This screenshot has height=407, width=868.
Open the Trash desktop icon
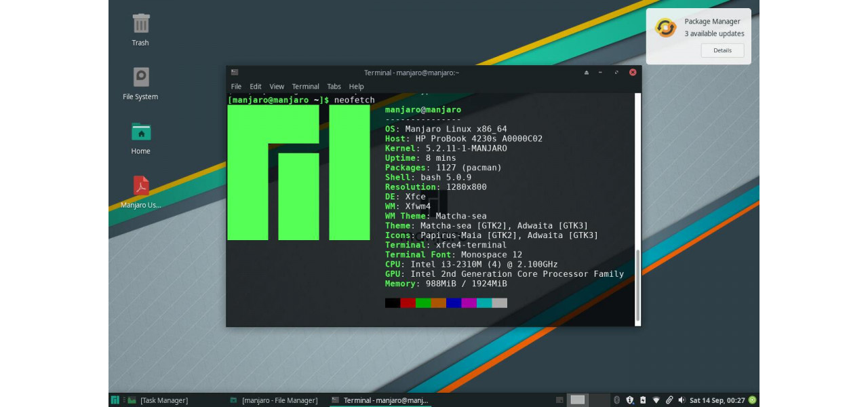point(140,24)
